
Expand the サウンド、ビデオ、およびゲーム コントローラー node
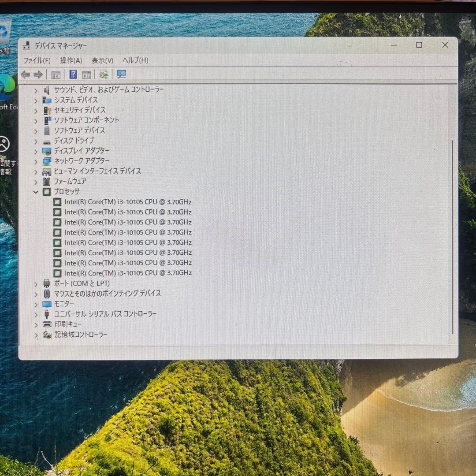pyautogui.click(x=36, y=89)
